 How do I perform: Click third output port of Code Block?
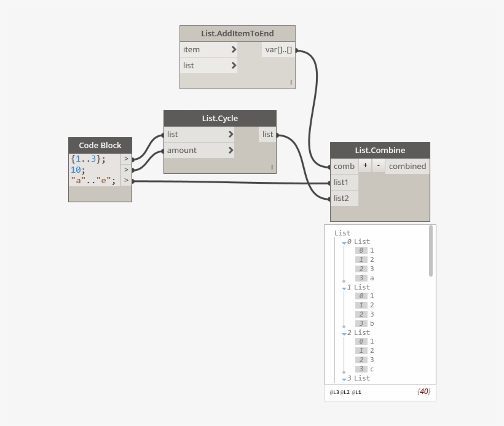tap(125, 181)
